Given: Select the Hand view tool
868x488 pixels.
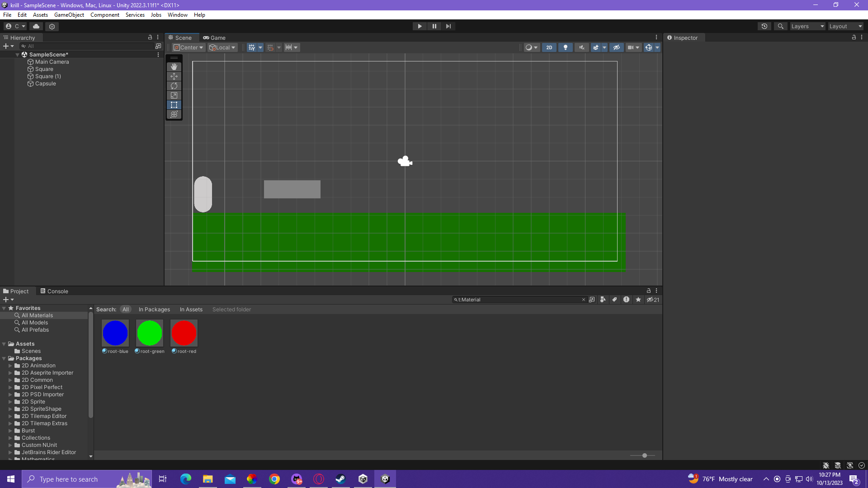Looking at the screenshot, I should point(174,67).
